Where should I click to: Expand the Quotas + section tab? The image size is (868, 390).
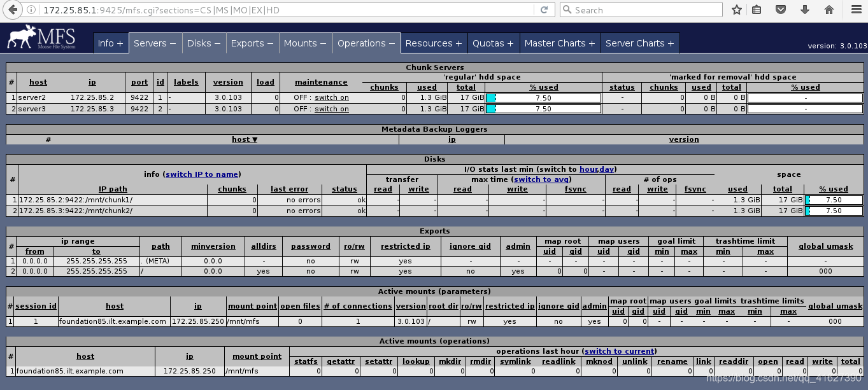pyautogui.click(x=493, y=43)
